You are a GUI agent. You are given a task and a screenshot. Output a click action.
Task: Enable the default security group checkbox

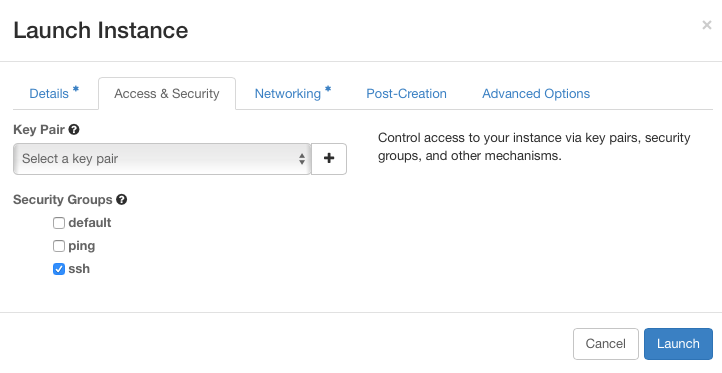[x=58, y=223]
